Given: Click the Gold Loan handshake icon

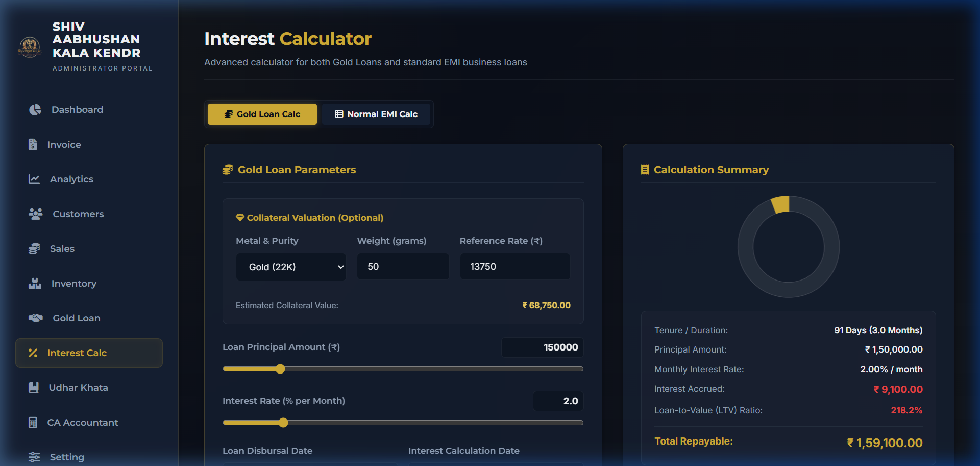Looking at the screenshot, I should (36, 318).
